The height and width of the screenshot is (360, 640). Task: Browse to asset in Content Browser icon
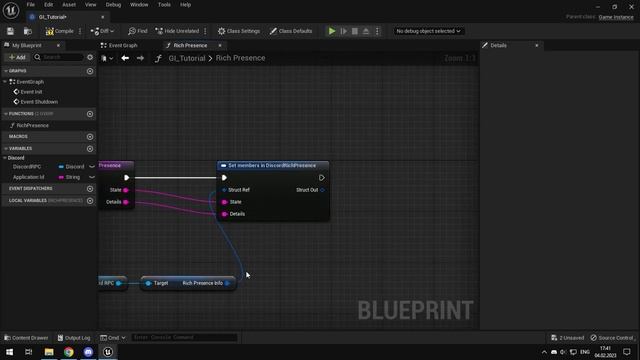(28, 31)
